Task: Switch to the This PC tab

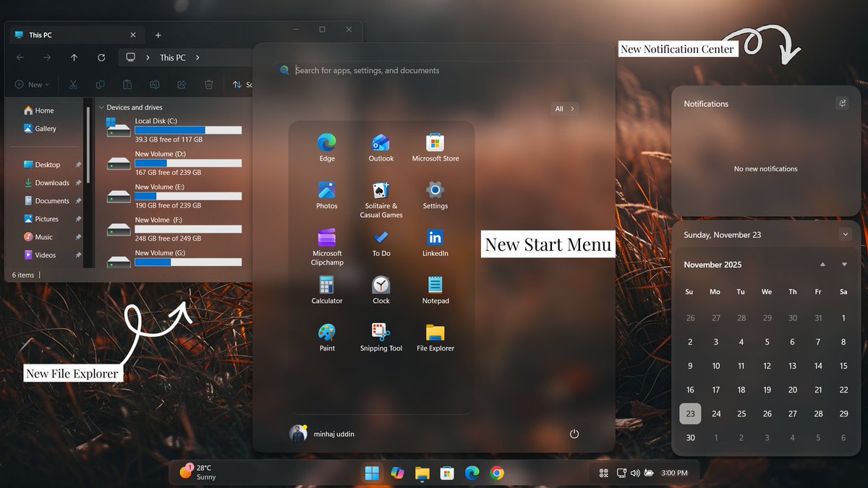Action: point(43,34)
